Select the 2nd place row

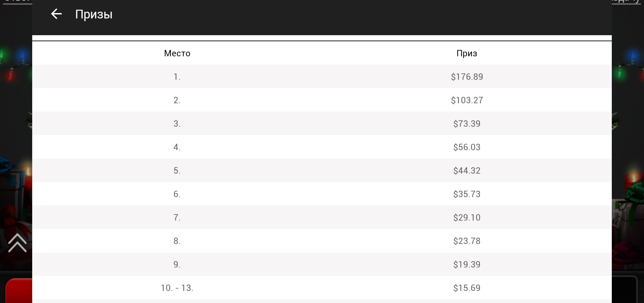322,100
